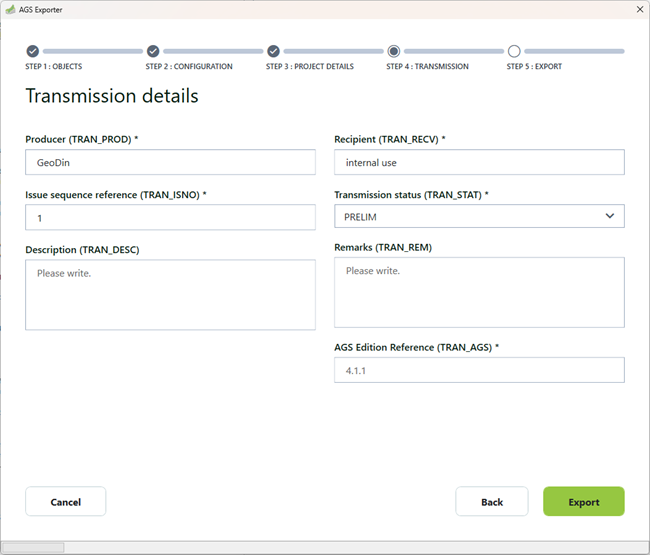Close the AGS Exporter window
This screenshot has width=650, height=555.
639,8
